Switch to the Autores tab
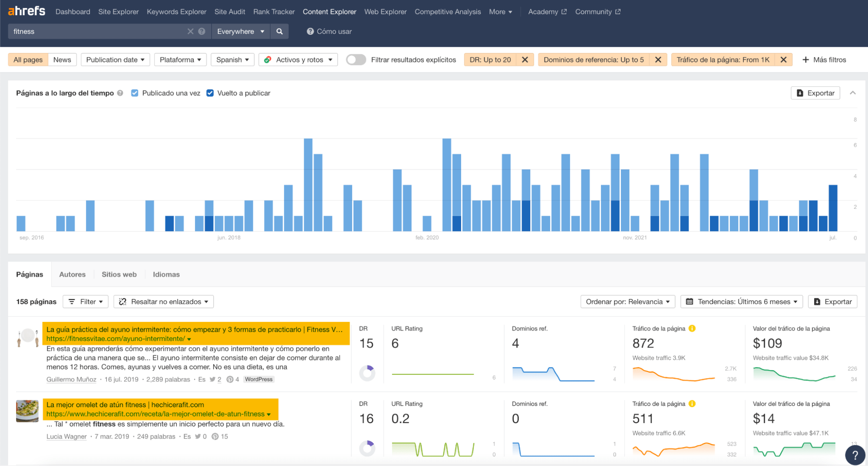Viewport: 868px width, 466px height. pyautogui.click(x=72, y=274)
